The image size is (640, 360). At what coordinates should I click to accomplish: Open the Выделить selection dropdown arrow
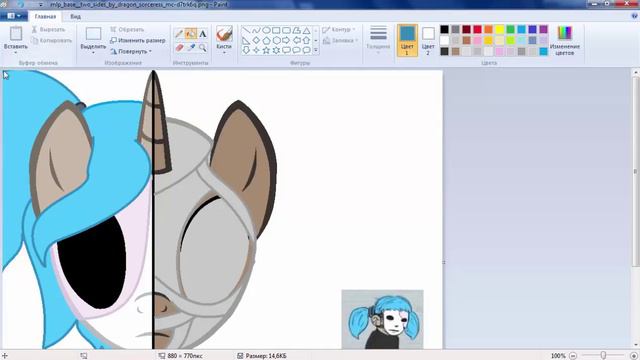(93, 53)
